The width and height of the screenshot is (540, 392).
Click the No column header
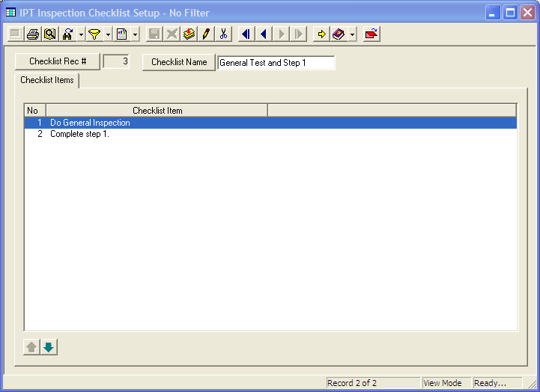[34, 111]
